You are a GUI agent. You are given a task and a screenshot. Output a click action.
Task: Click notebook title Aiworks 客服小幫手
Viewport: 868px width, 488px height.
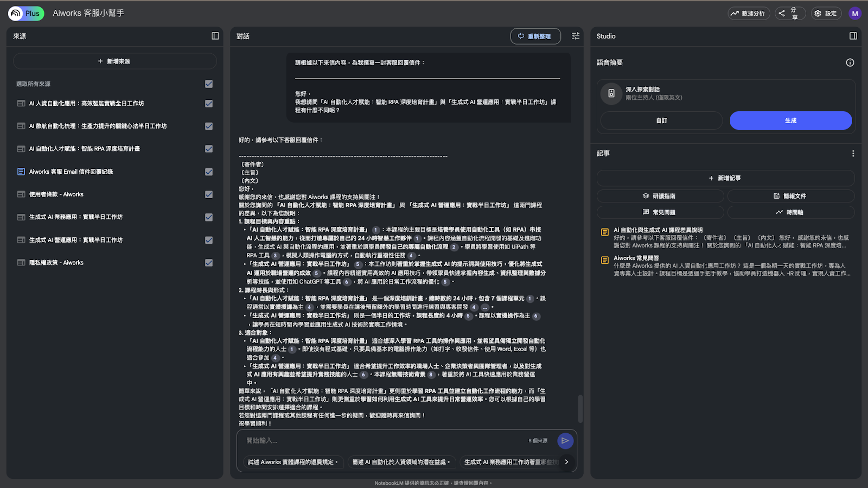point(88,13)
